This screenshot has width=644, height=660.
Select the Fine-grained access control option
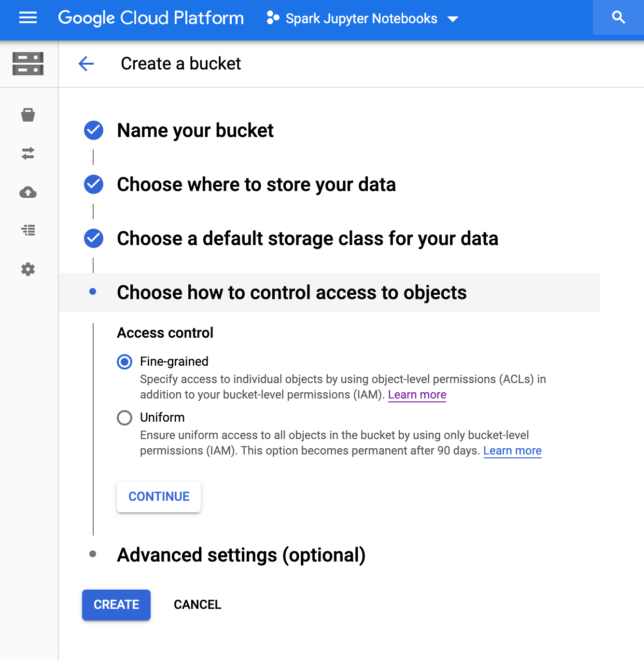click(x=125, y=362)
